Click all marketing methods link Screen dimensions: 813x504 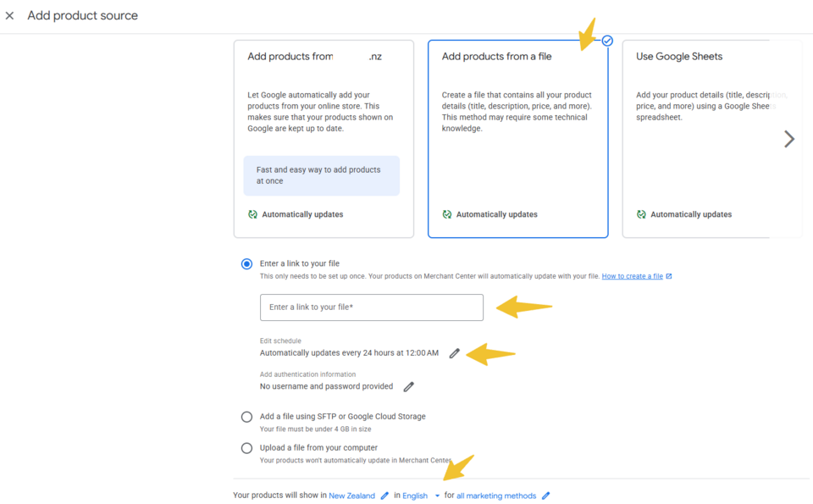point(496,496)
